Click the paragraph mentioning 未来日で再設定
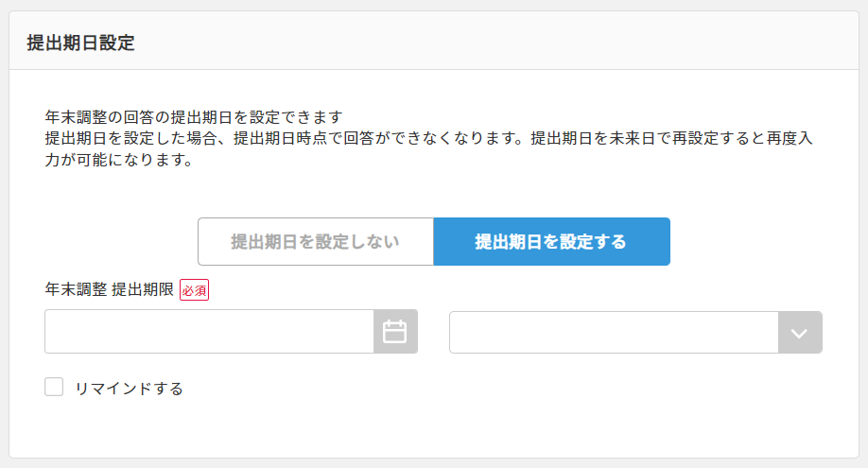Viewport: 868px width, 468px height. [x=428, y=149]
